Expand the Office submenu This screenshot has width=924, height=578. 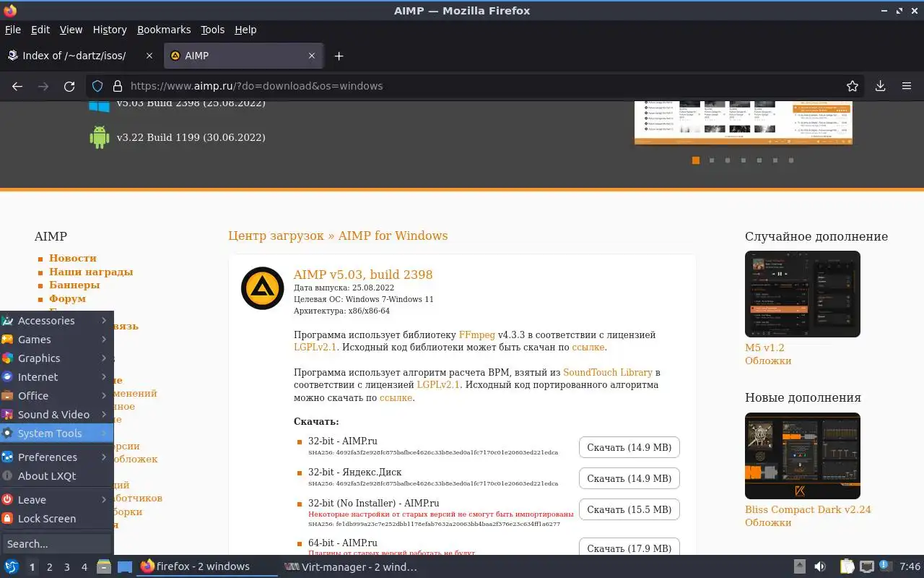56,396
